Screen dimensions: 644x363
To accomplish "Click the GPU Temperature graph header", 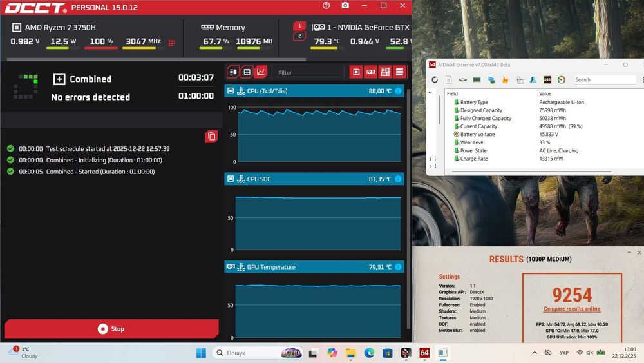I will pyautogui.click(x=314, y=267).
